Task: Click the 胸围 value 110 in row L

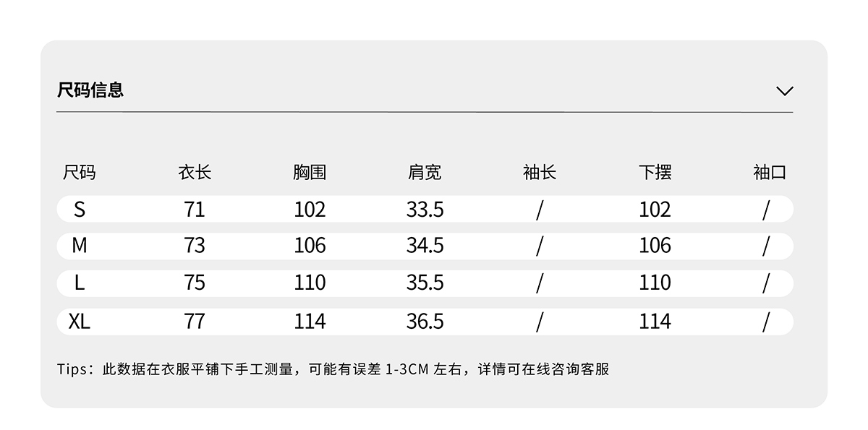Action: pos(310,283)
